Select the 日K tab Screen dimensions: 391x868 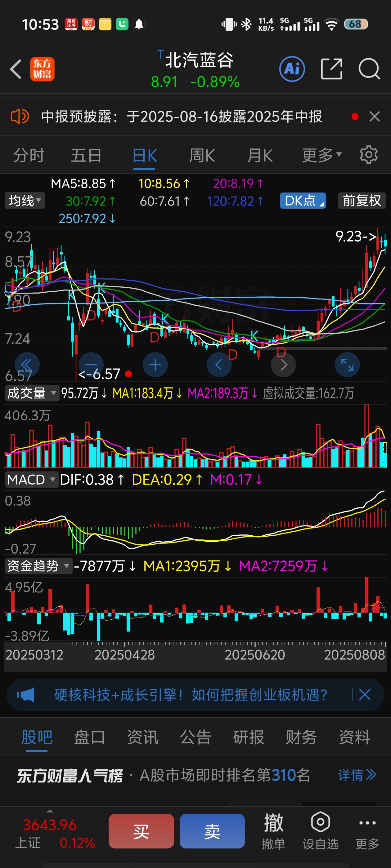[145, 156]
